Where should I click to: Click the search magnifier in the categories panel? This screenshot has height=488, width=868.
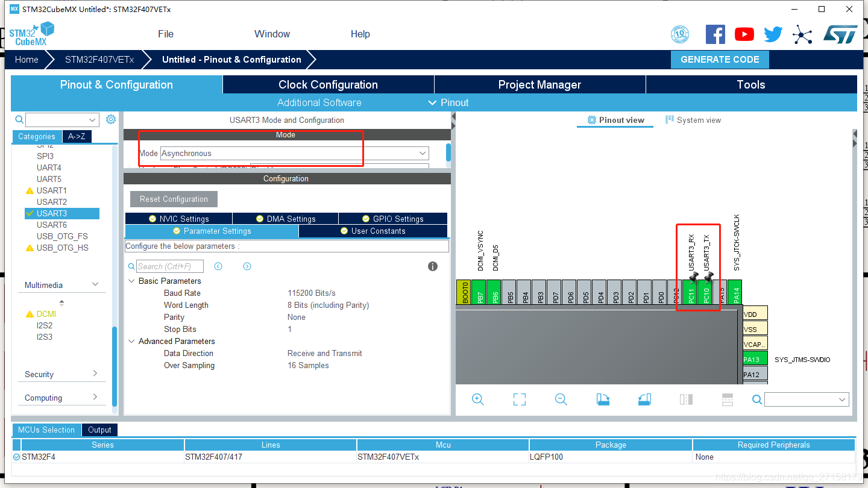[19, 119]
